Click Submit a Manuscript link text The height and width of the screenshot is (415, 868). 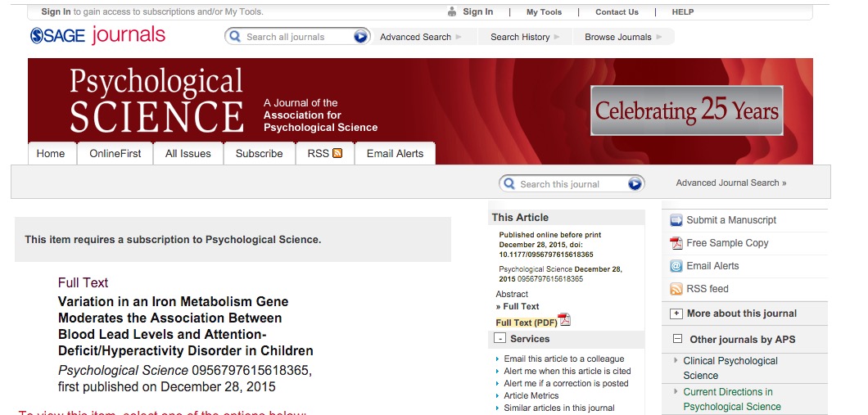point(731,219)
